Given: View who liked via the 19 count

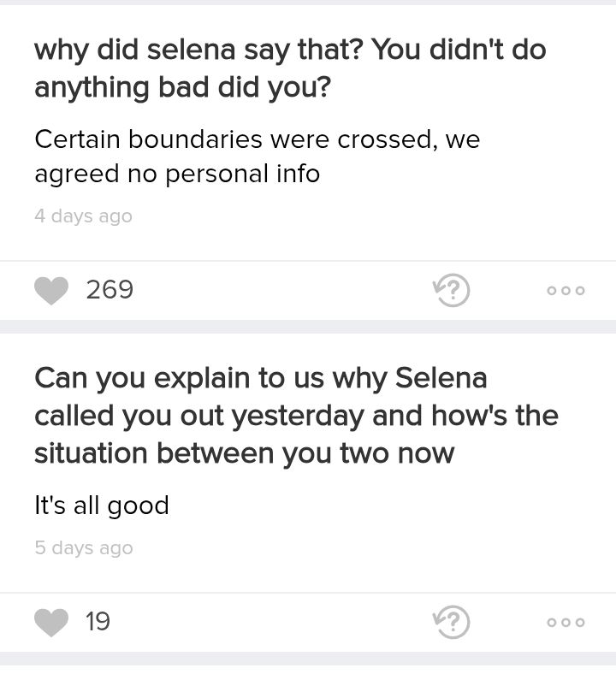Looking at the screenshot, I should (98, 622).
